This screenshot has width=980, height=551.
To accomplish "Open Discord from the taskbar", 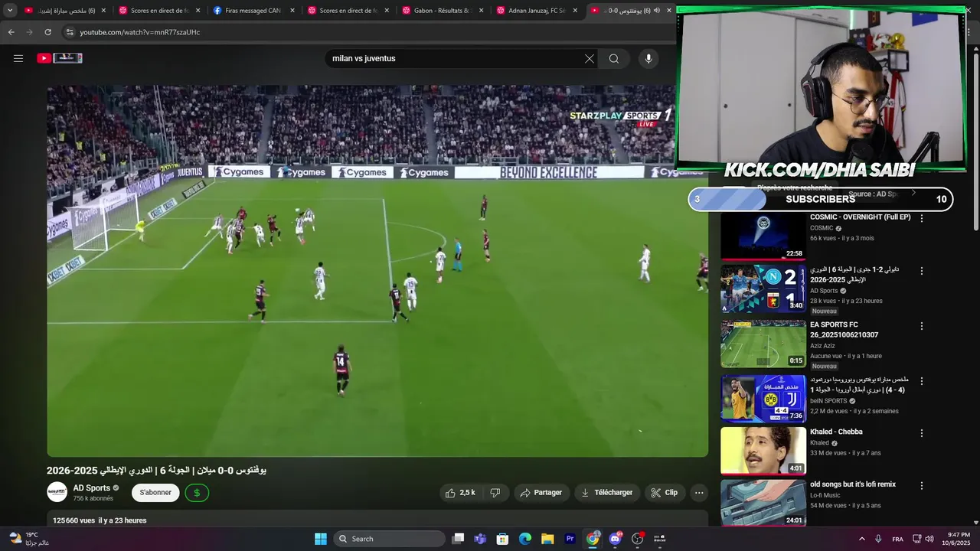I will coord(615,539).
